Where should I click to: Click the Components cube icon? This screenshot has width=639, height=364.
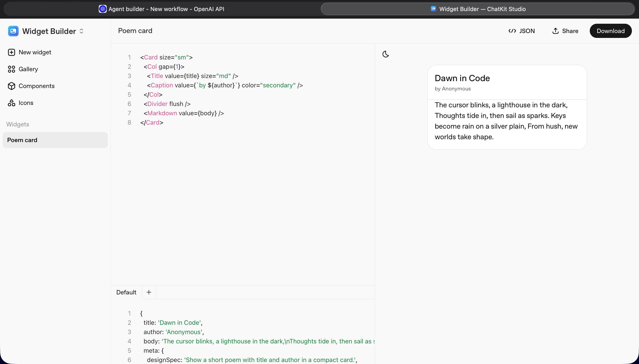12,86
